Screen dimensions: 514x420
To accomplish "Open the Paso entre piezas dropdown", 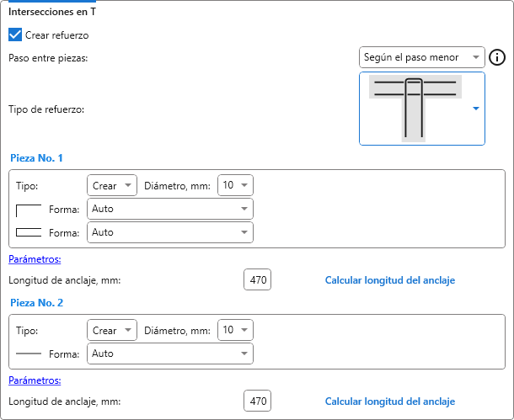I will click(421, 58).
